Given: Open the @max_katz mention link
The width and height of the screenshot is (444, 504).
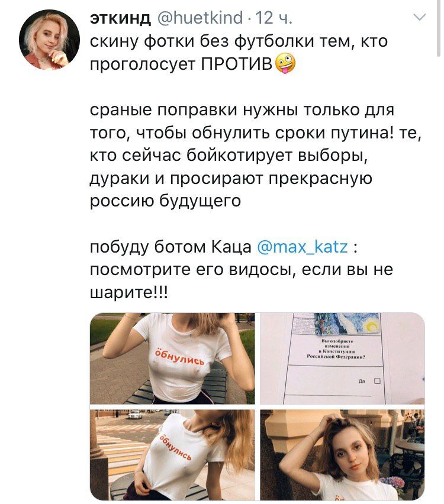Looking at the screenshot, I should [303, 247].
